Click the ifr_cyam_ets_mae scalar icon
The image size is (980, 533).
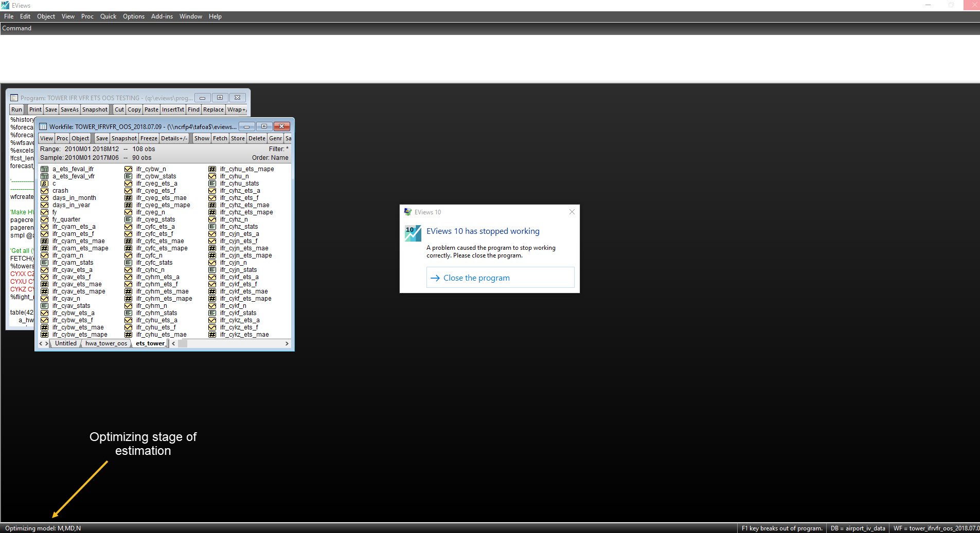coord(45,241)
